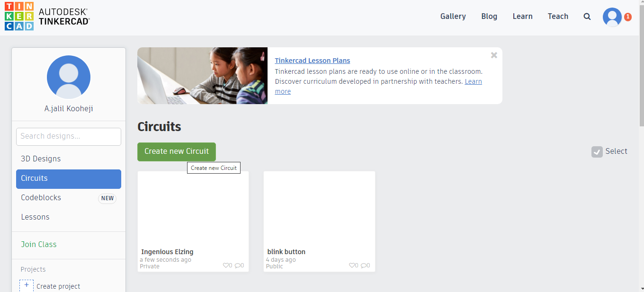Dismiss the Lesson Plans banner
The width and height of the screenshot is (644, 292).
coord(494,55)
